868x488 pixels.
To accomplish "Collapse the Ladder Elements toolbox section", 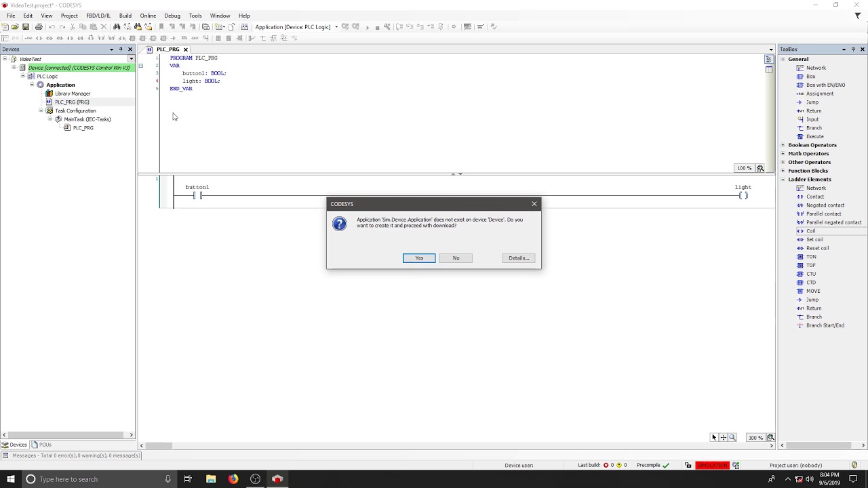I will (783, 180).
